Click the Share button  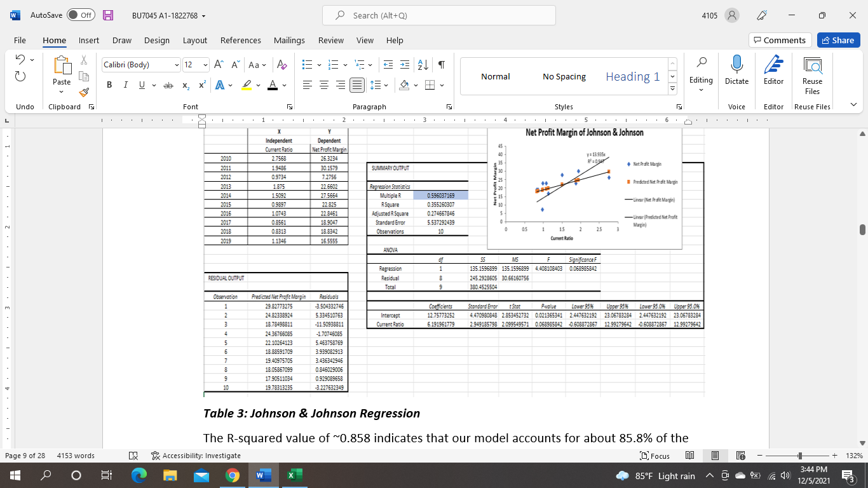coord(838,40)
